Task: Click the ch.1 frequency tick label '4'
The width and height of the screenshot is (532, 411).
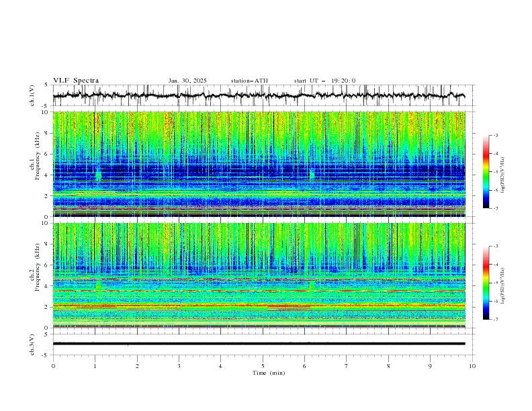Action: 47,175
